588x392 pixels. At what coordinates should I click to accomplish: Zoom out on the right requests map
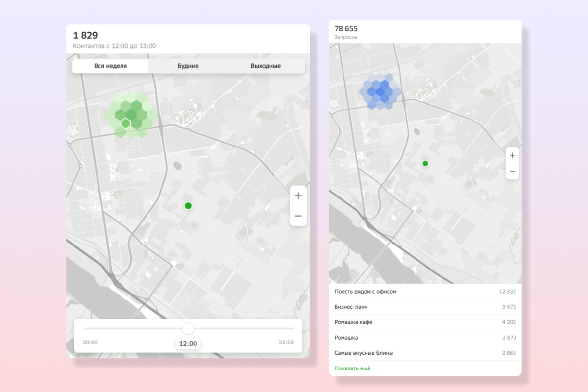click(512, 171)
